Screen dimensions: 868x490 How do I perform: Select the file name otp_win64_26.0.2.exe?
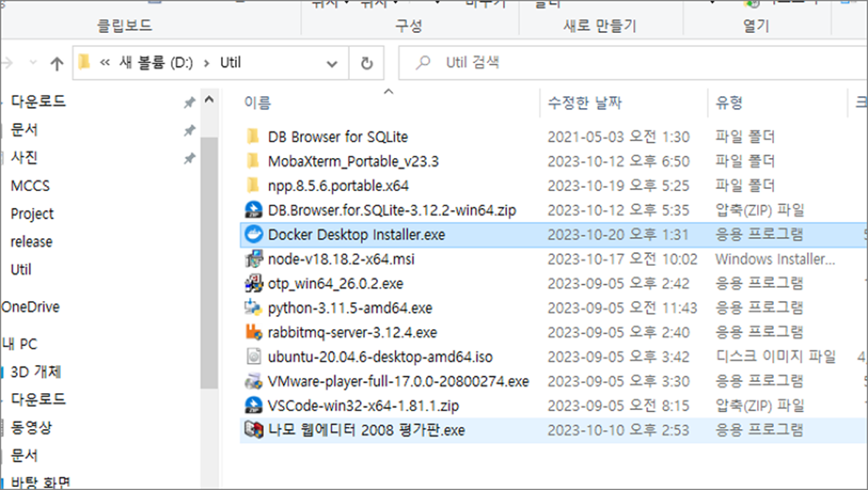pos(335,284)
